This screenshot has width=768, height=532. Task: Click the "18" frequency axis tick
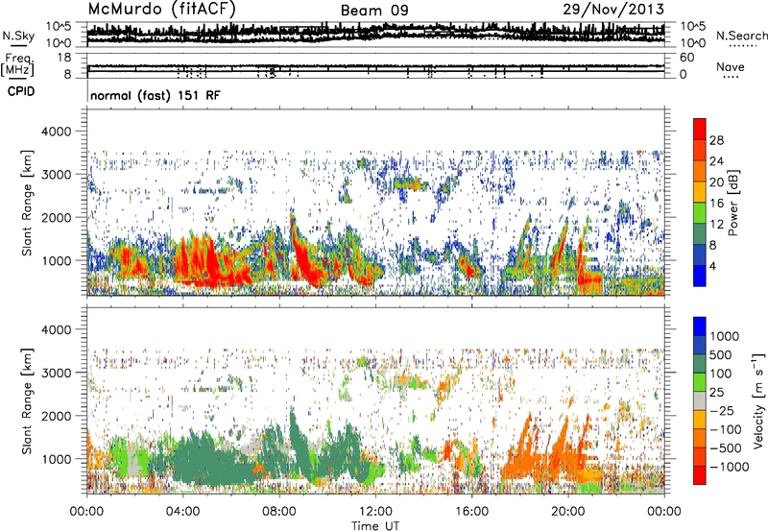pos(63,58)
